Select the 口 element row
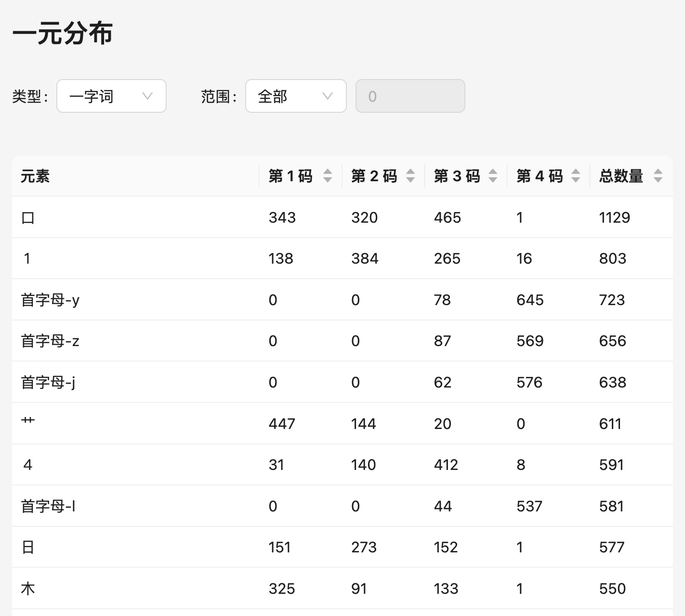The width and height of the screenshot is (685, 616). pos(28,217)
